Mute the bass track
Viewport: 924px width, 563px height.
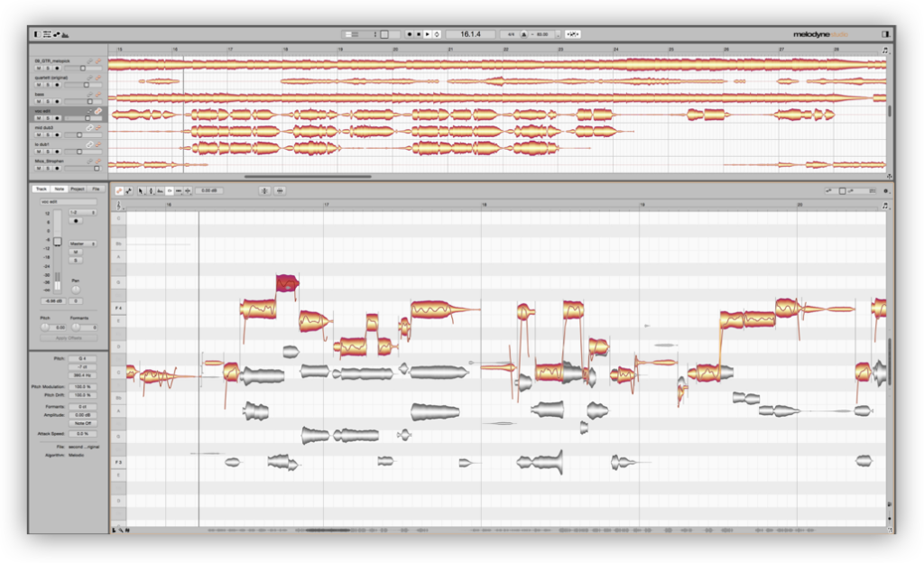(39, 101)
